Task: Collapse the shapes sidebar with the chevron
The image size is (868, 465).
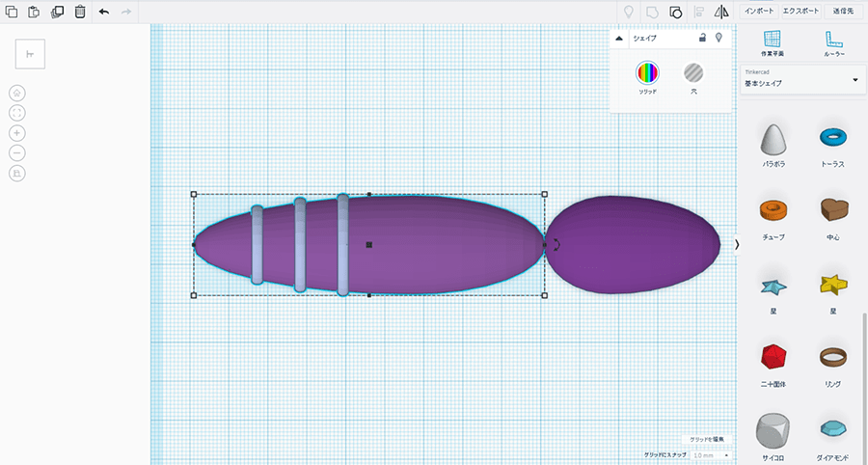Action: pos(737,244)
